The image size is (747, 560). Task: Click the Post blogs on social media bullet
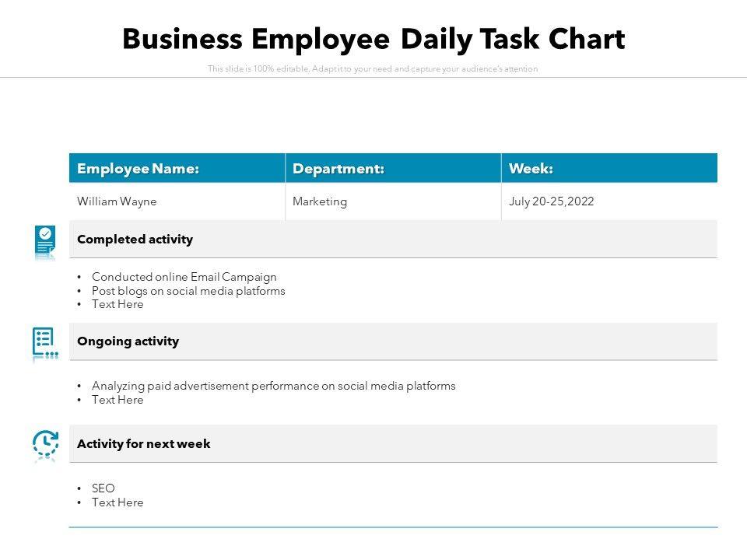(x=188, y=291)
